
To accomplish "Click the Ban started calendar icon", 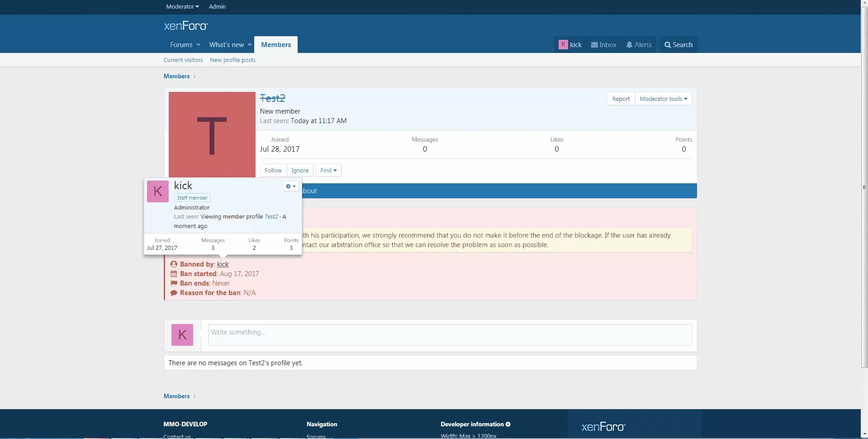I will click(174, 274).
